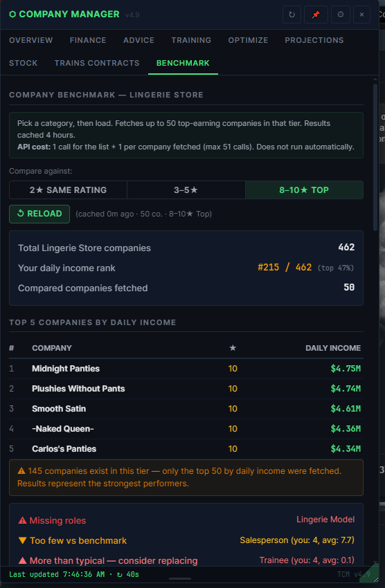Viewport: 385px width, 588px height.
Task: Select the 2★ Same Rating option
Action: point(68,190)
